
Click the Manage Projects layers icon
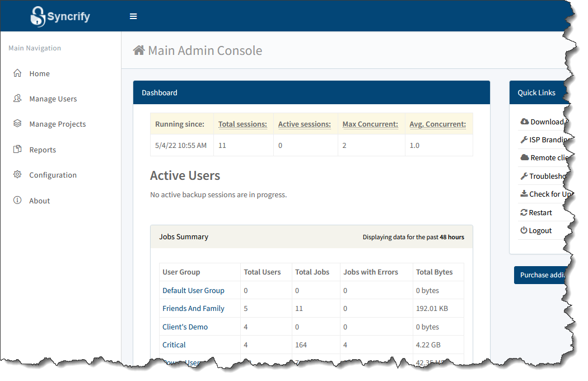(17, 123)
